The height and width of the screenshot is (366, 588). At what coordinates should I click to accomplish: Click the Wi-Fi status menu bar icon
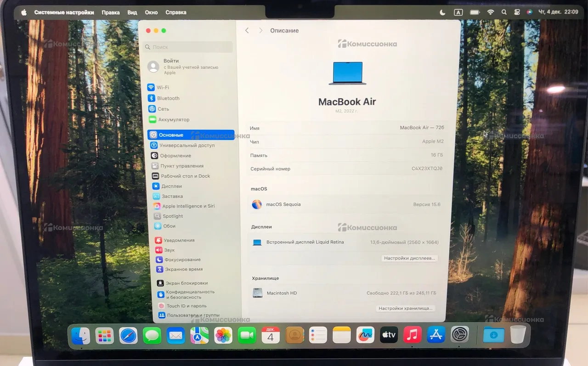click(490, 12)
